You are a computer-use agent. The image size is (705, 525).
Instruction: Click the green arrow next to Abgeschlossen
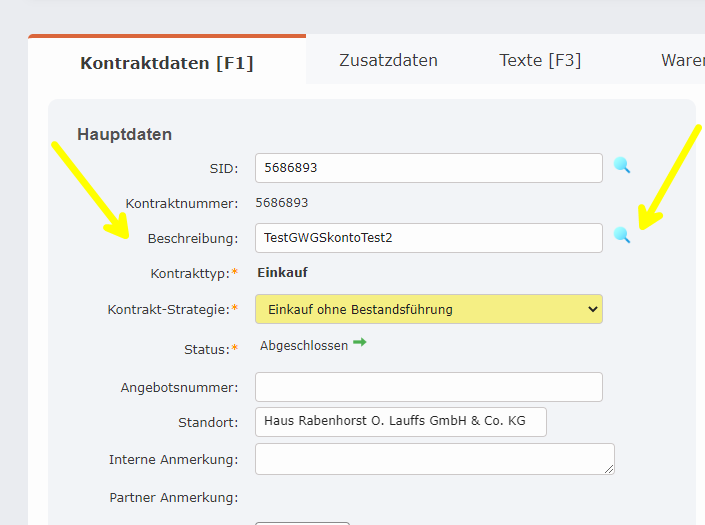coord(360,343)
